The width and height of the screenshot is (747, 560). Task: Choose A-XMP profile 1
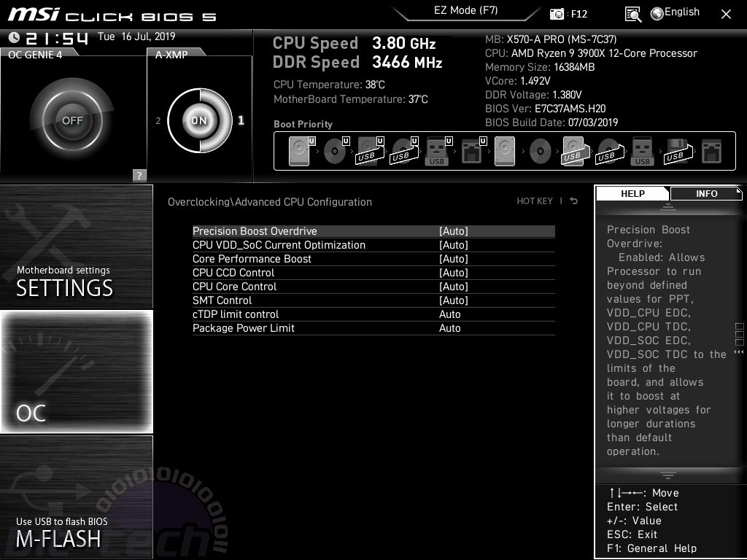point(241,120)
